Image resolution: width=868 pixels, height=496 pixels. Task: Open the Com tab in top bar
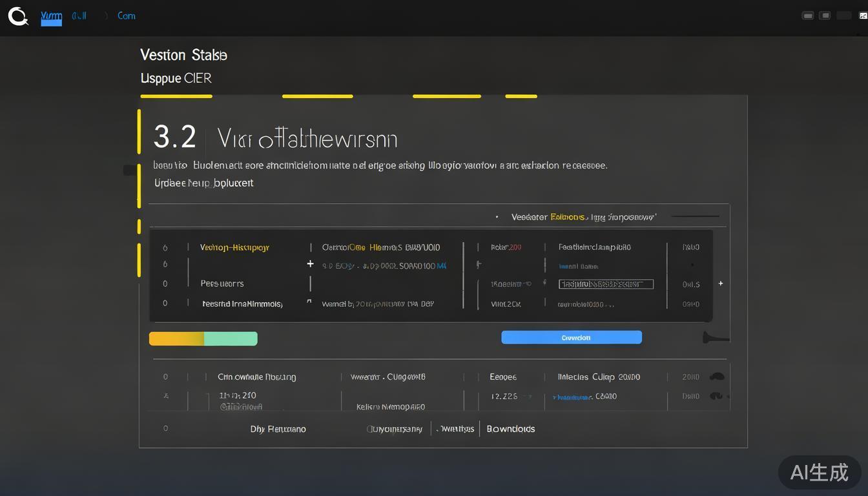click(127, 16)
